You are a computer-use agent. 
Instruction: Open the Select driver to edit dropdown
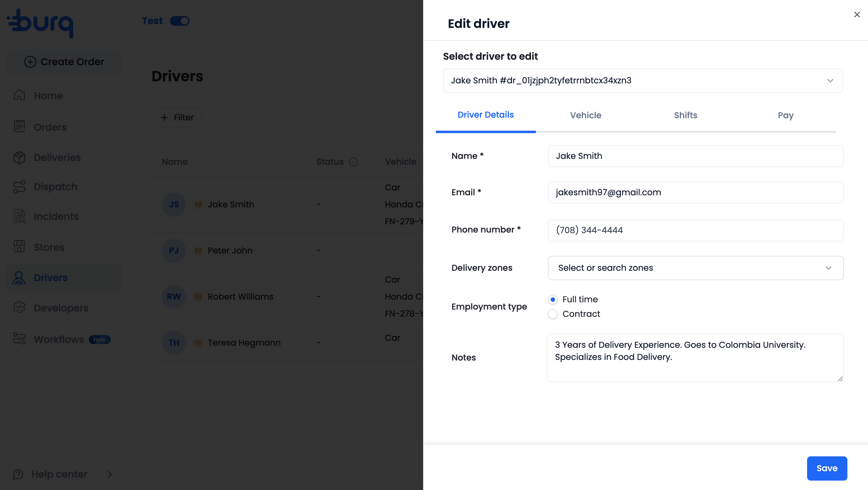pos(643,81)
